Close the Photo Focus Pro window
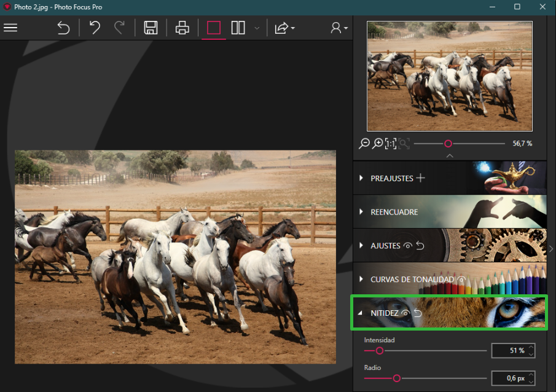 [x=542, y=7]
